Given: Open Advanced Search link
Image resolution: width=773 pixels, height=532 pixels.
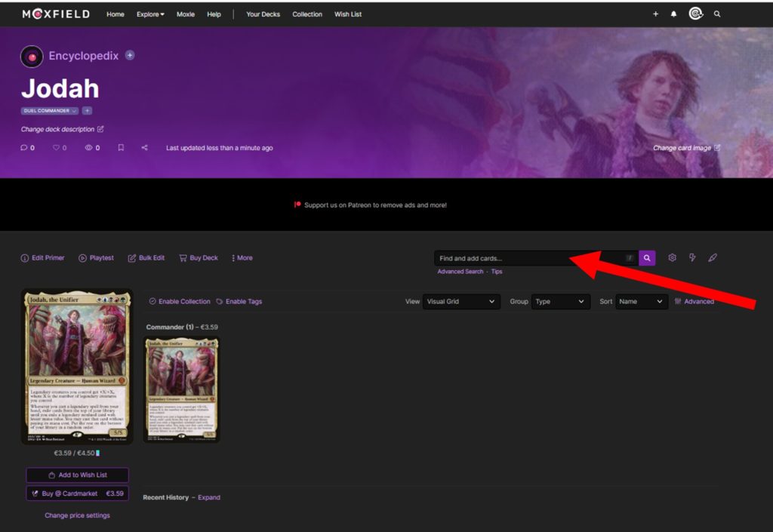Looking at the screenshot, I should pyautogui.click(x=460, y=272).
